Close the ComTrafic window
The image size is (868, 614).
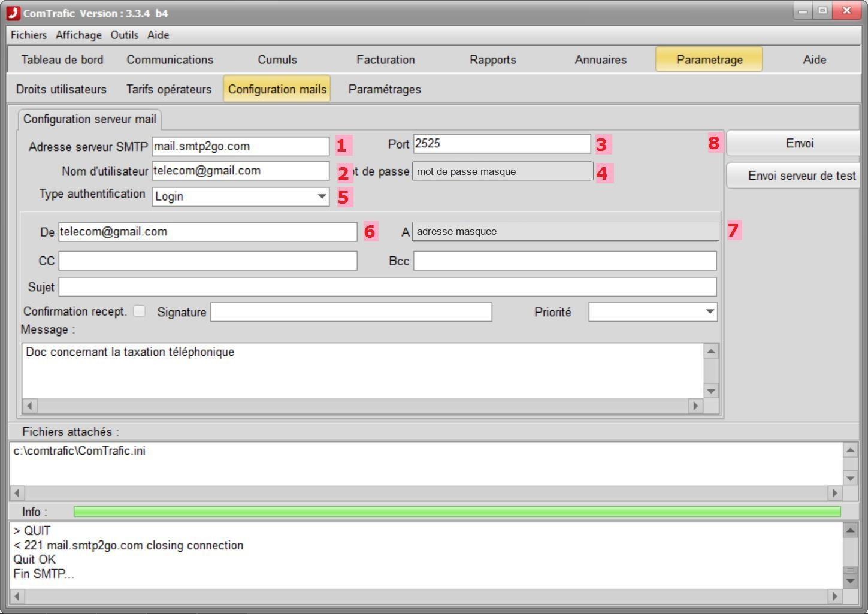point(847,11)
